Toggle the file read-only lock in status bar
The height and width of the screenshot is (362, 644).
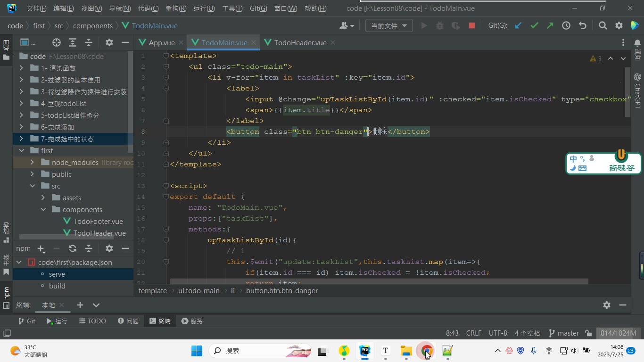coord(588,333)
